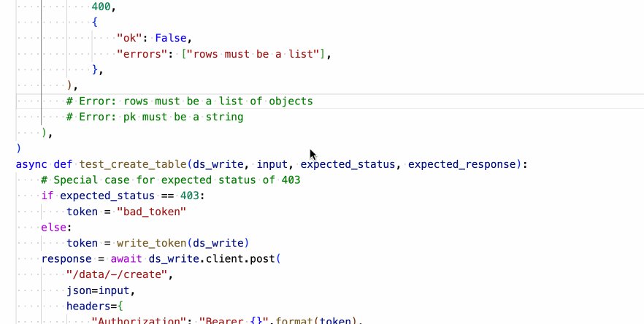Click the test_create_table function name

133,164
